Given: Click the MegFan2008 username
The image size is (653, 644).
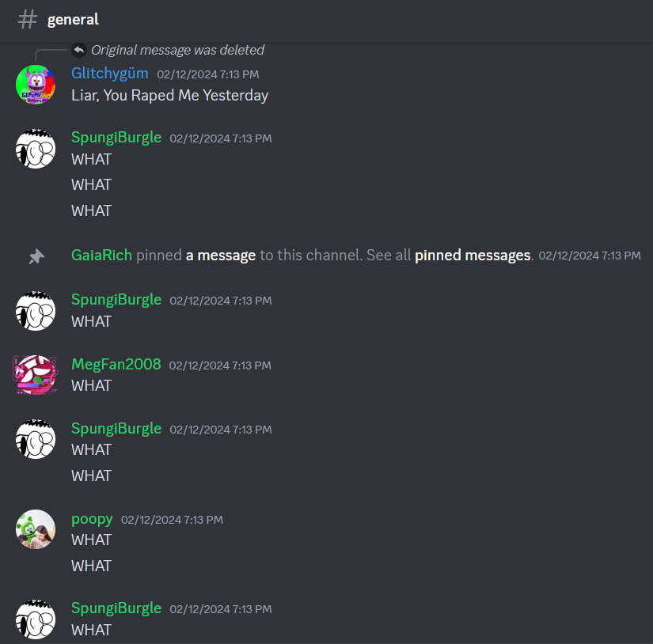Looking at the screenshot, I should click(x=116, y=364).
